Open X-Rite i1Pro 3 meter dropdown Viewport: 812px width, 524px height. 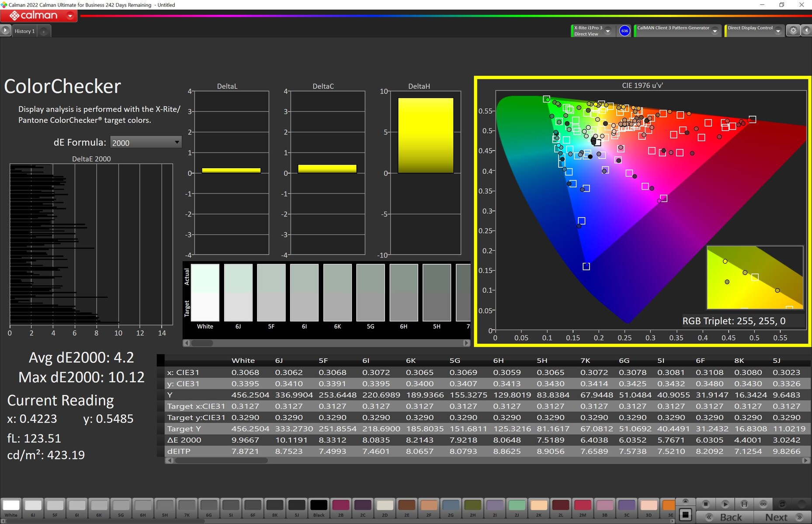point(607,31)
